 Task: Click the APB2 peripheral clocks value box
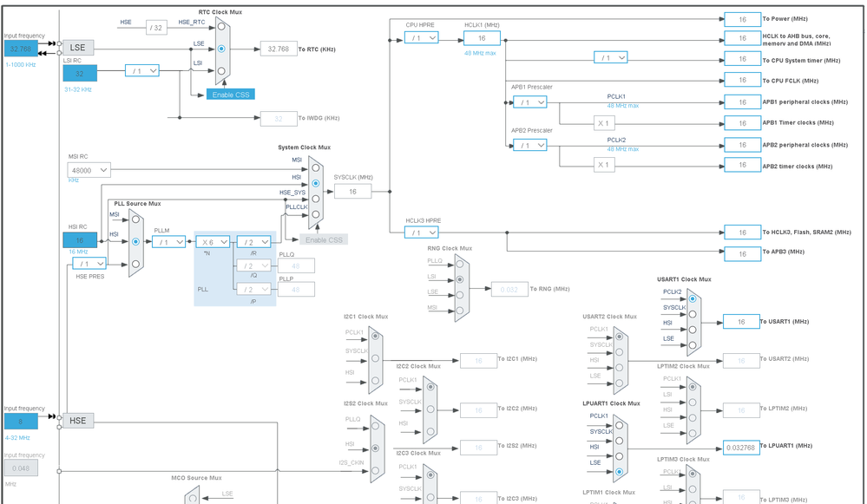[743, 145]
